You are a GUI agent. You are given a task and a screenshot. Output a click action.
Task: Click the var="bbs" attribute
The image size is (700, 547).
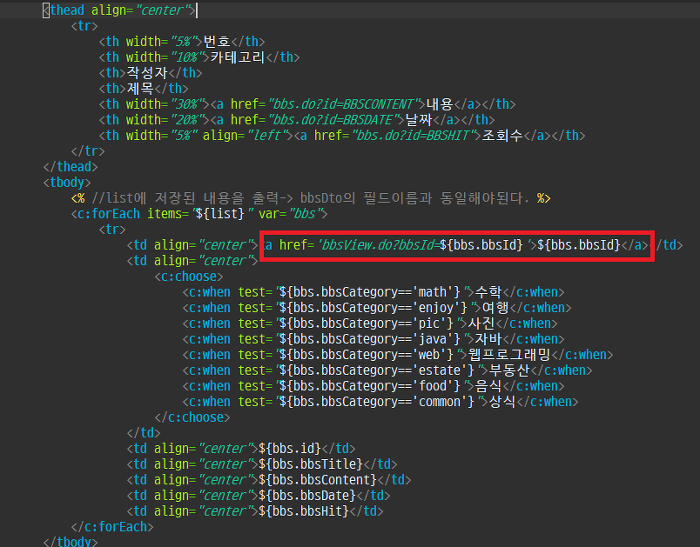tap(290, 213)
